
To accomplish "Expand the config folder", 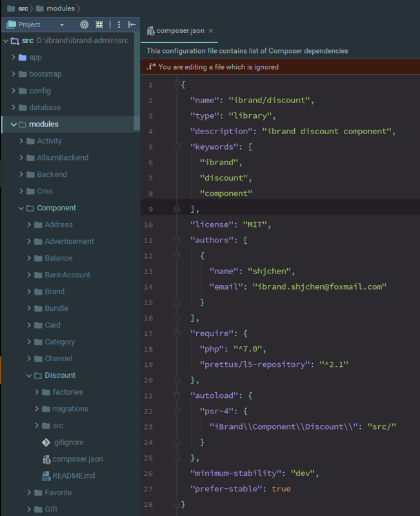I will pyautogui.click(x=14, y=90).
